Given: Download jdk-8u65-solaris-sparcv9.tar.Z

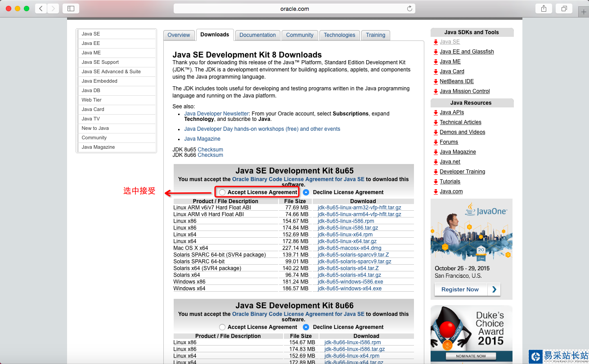Looking at the screenshot, I should (x=354, y=255).
